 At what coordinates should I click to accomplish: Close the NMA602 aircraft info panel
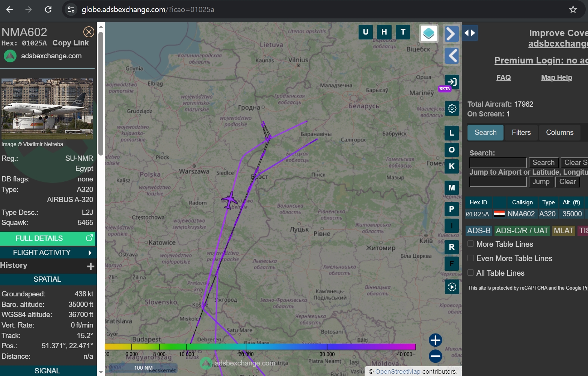pyautogui.click(x=89, y=32)
